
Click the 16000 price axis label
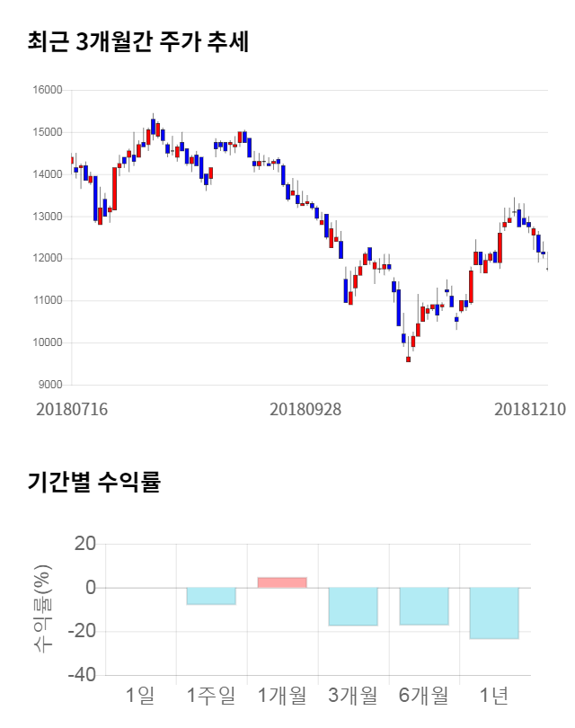click(49, 90)
